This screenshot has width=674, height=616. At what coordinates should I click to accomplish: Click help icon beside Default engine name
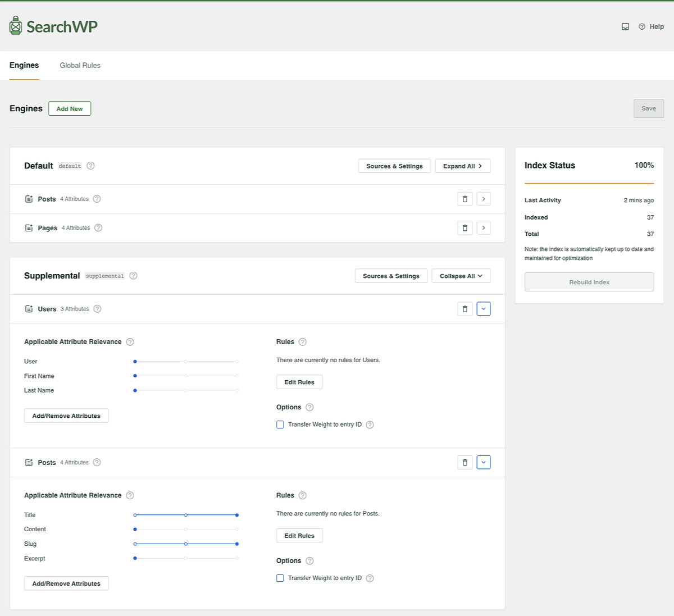pos(90,166)
